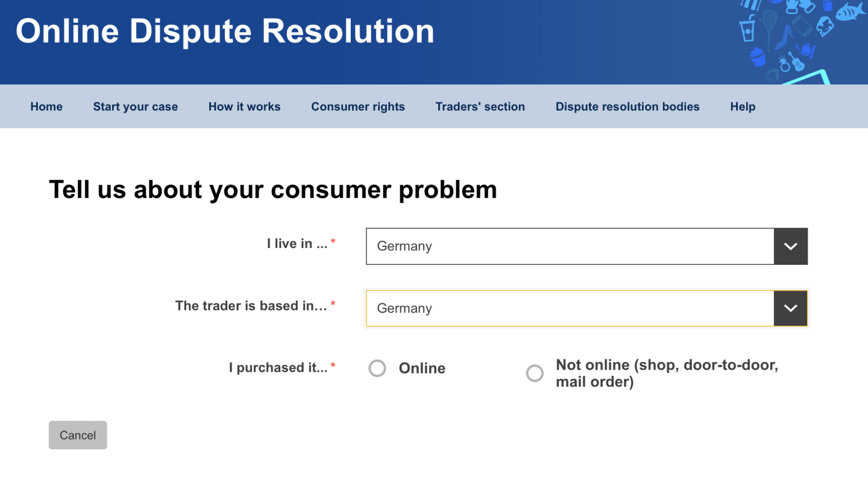Open the Help navigation link
This screenshot has height=491, width=868.
pyautogui.click(x=743, y=107)
